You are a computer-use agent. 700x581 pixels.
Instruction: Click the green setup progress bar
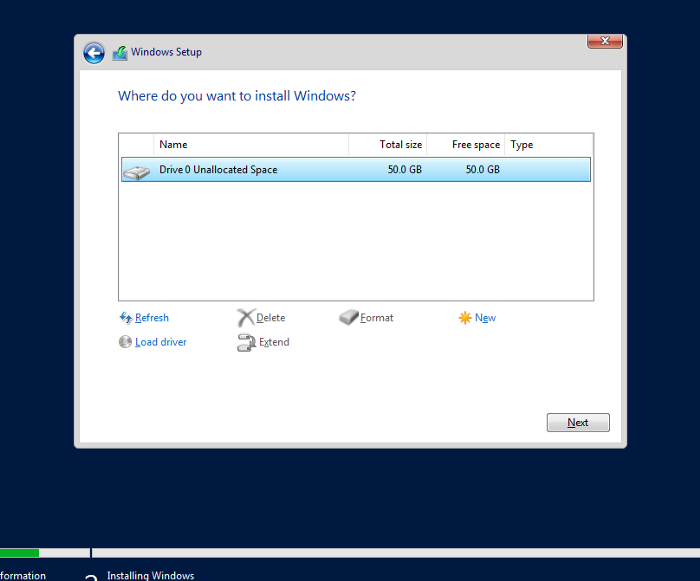coord(20,553)
